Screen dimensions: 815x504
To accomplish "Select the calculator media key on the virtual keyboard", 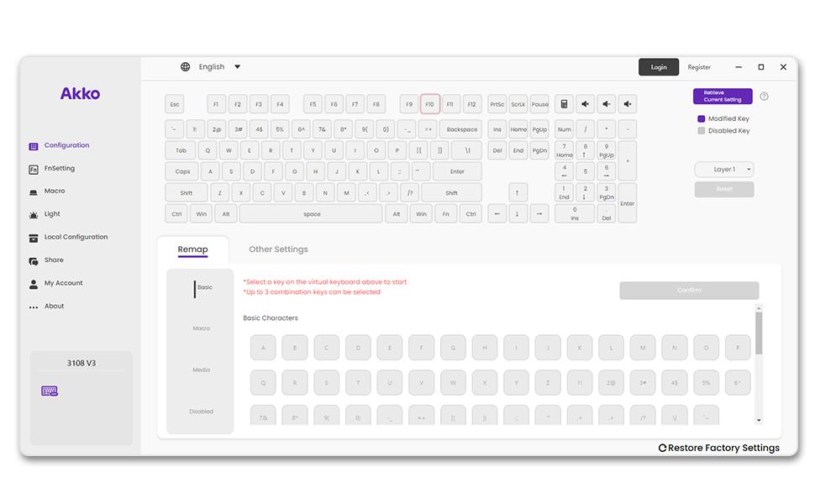I will [563, 103].
